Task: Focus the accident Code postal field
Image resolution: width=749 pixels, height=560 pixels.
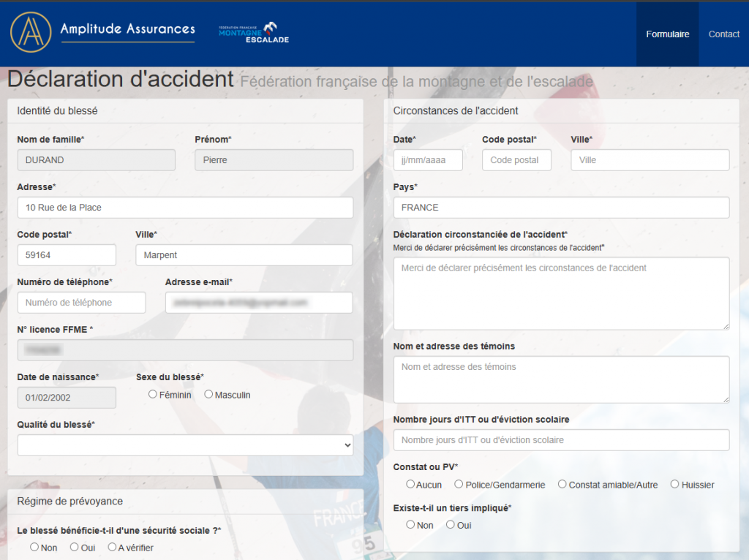Action: point(517,160)
